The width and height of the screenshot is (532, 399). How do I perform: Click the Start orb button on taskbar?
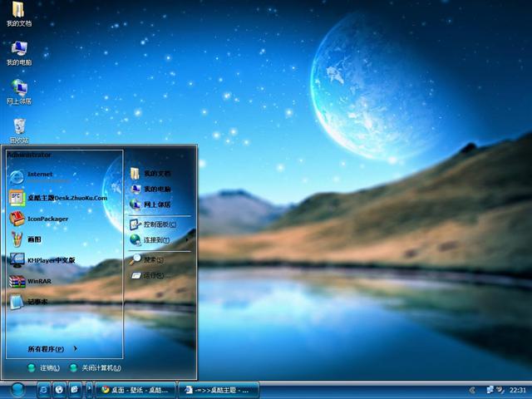[17, 390]
